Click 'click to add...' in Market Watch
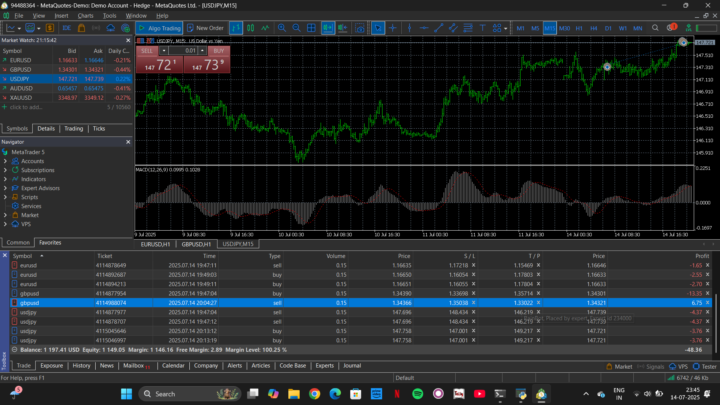 [26, 107]
